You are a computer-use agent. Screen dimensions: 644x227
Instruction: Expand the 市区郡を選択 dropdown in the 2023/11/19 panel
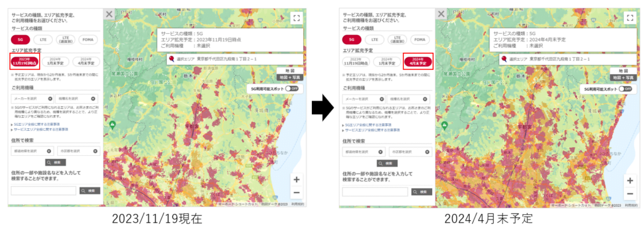pyautogui.click(x=79, y=152)
